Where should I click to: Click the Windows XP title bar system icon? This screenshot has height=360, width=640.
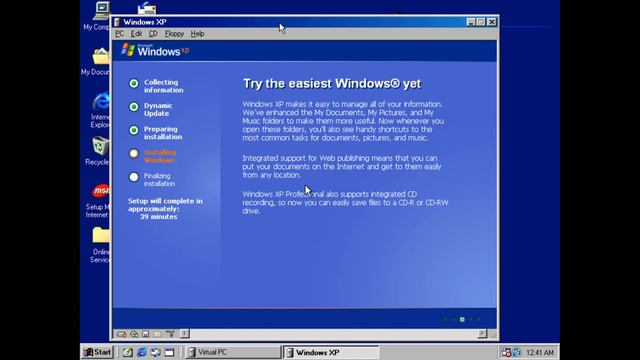118,22
